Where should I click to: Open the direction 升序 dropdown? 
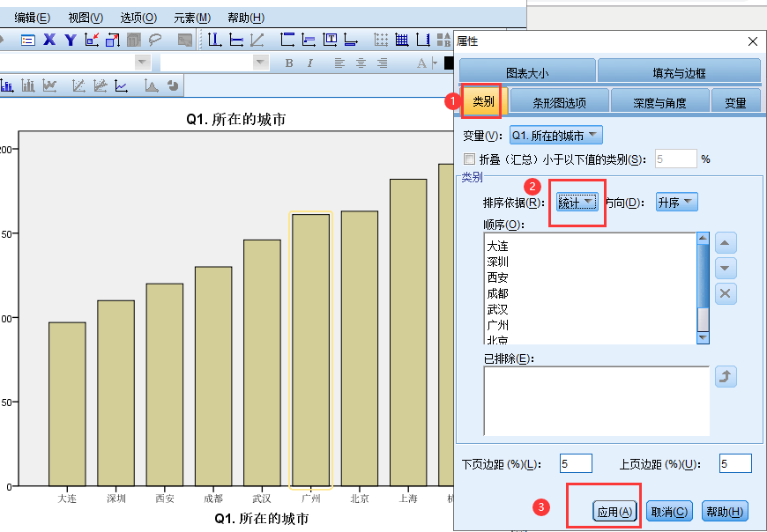[676, 203]
